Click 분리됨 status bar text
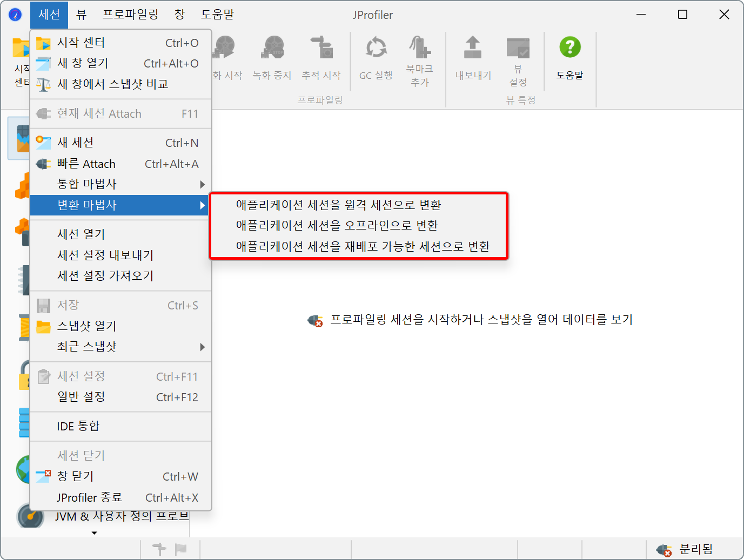Image resolution: width=744 pixels, height=560 pixels. pos(696,549)
